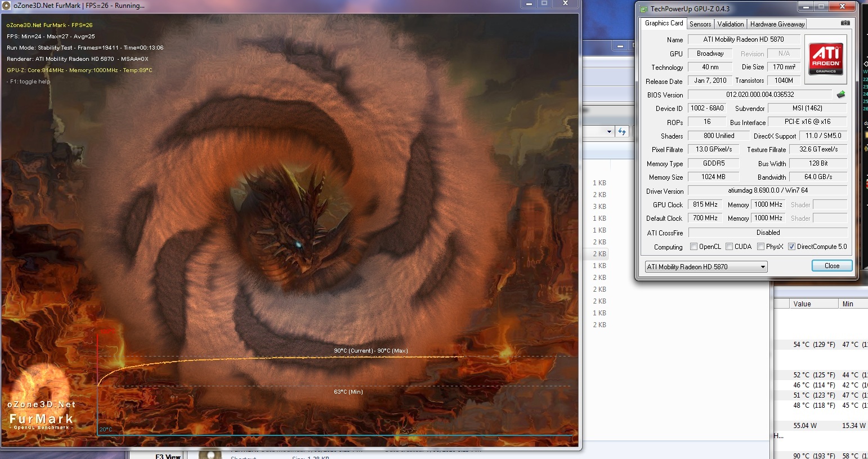
Task: Click the ATI CrossFire field reading Disabled
Action: coord(767,233)
